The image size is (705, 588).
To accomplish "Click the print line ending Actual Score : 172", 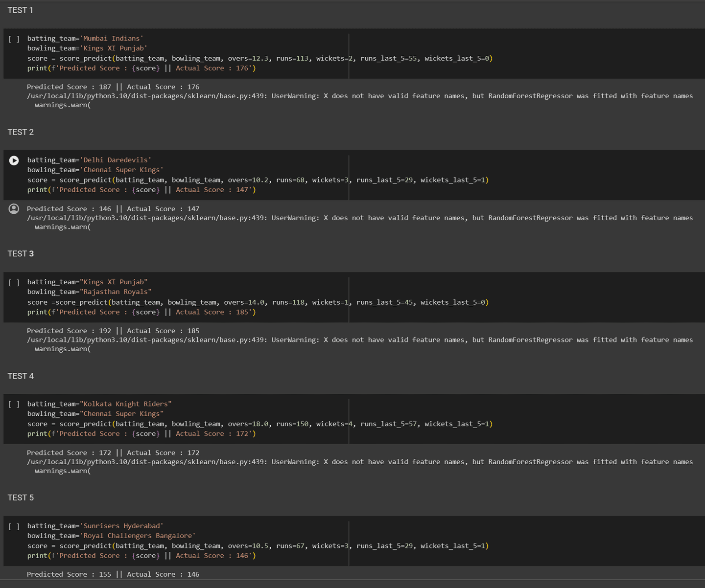I will [x=141, y=434].
